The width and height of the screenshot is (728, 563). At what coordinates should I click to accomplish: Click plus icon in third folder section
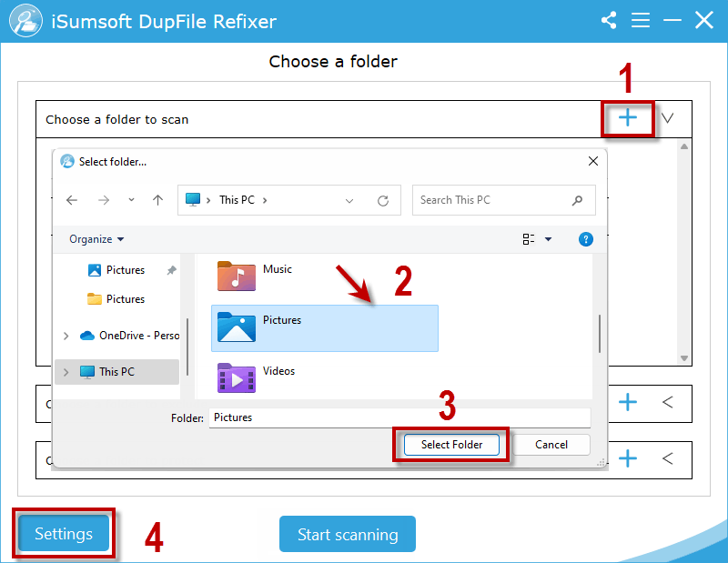(628, 458)
